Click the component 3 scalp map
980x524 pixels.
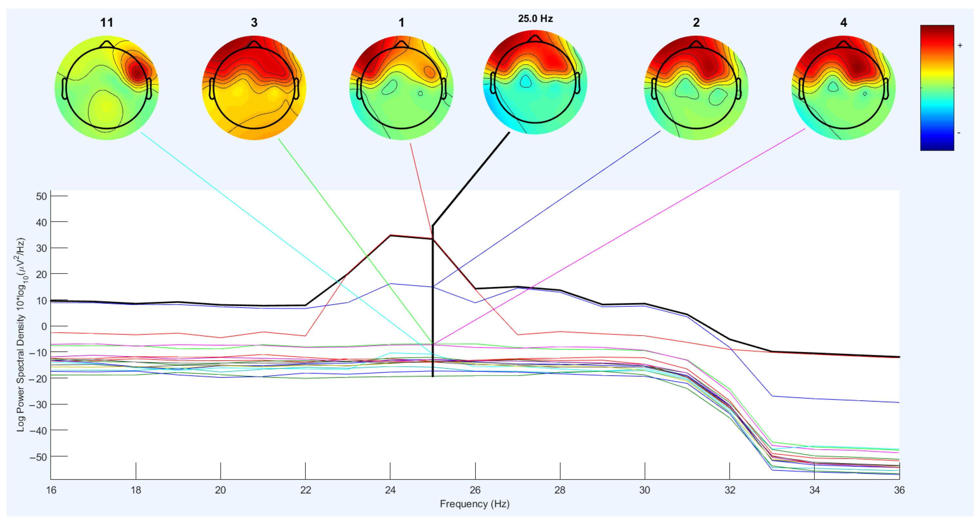pyautogui.click(x=254, y=88)
